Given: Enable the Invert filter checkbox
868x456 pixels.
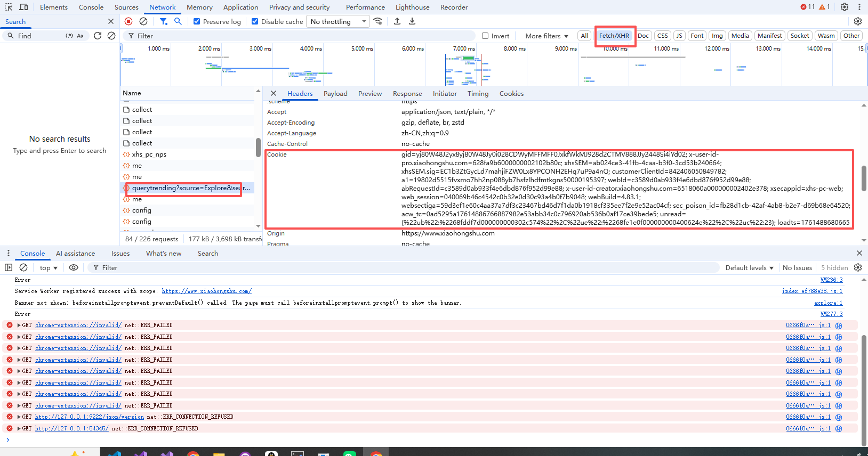Looking at the screenshot, I should pos(485,36).
